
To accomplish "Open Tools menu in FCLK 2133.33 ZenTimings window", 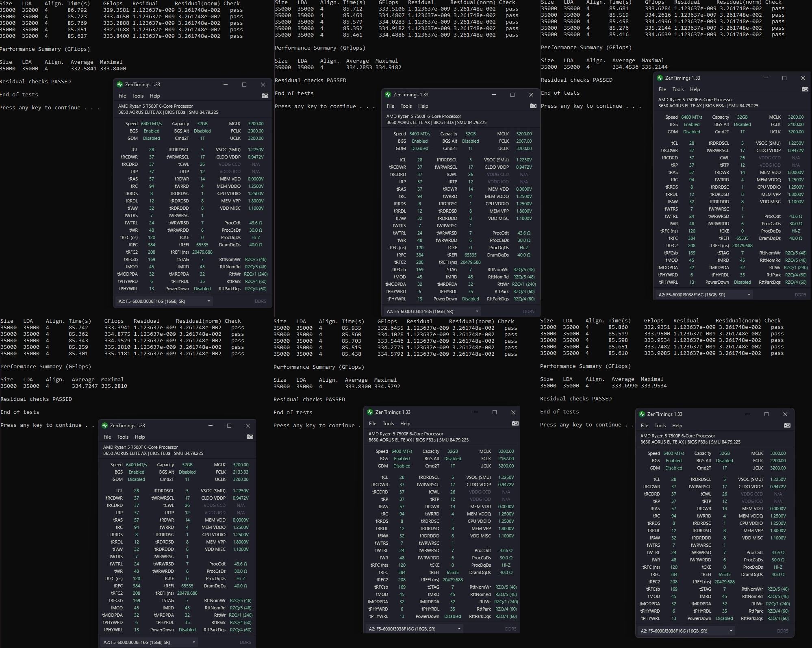I will tap(123, 437).
